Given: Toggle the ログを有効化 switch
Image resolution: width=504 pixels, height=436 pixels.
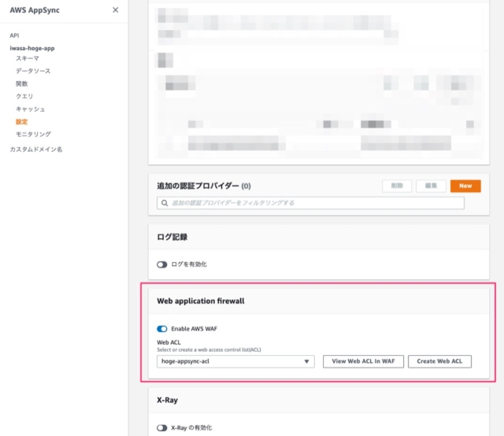Looking at the screenshot, I should pos(162,264).
